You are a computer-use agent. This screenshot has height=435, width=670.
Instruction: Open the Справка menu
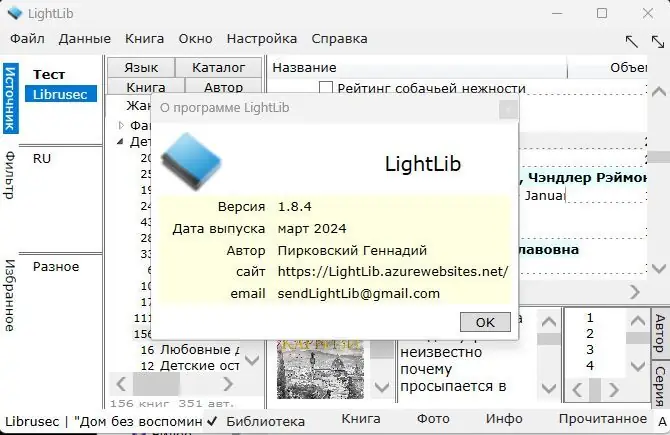point(339,39)
